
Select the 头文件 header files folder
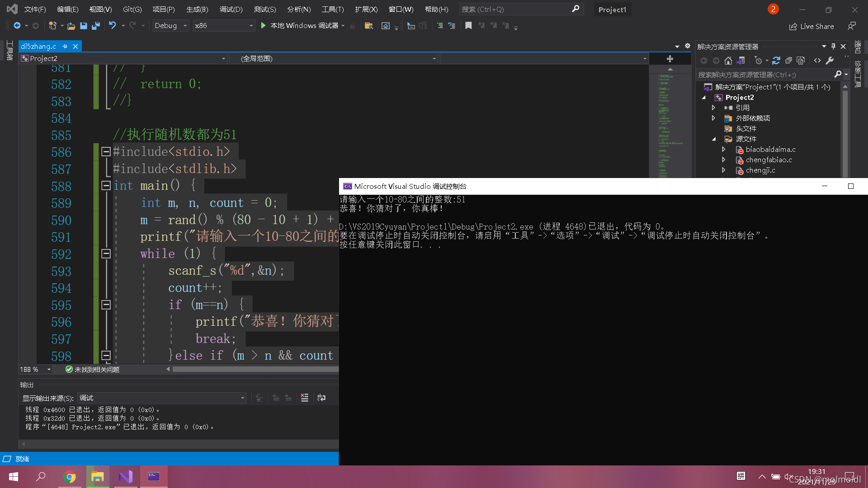746,129
